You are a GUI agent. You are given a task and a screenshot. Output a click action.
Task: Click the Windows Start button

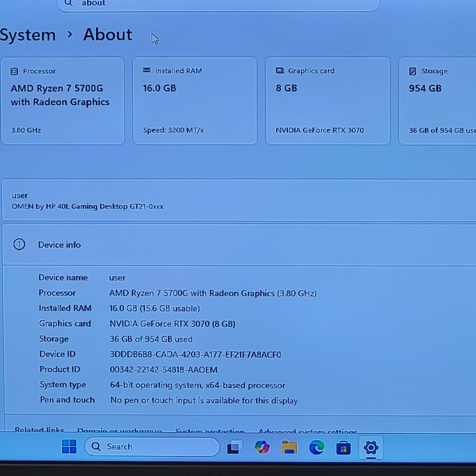(x=69, y=447)
